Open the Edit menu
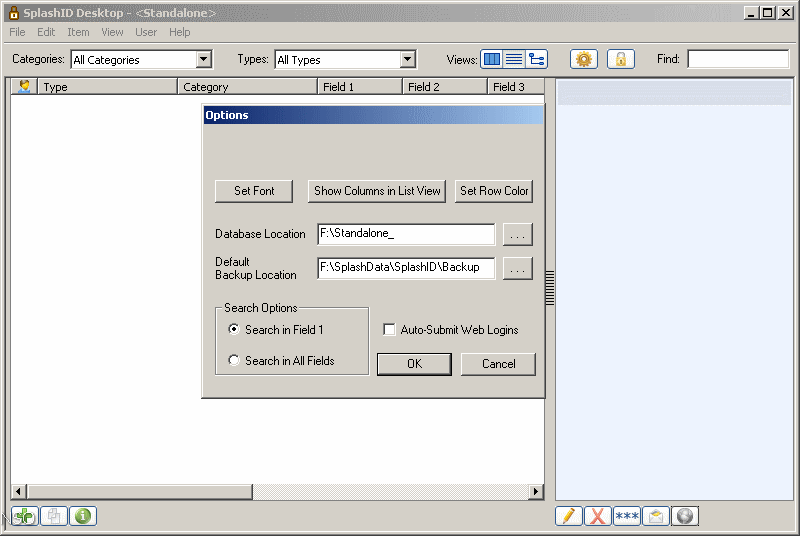Image resolution: width=800 pixels, height=536 pixels. pos(46,32)
